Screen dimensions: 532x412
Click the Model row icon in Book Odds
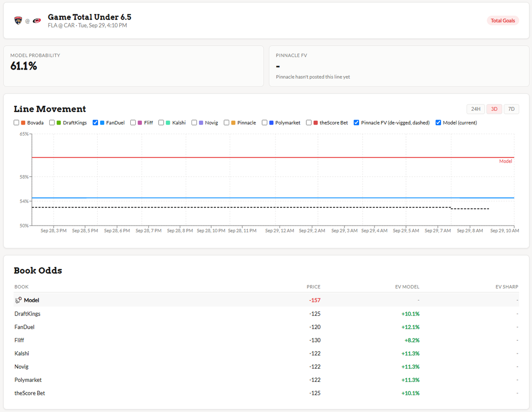[x=18, y=300]
